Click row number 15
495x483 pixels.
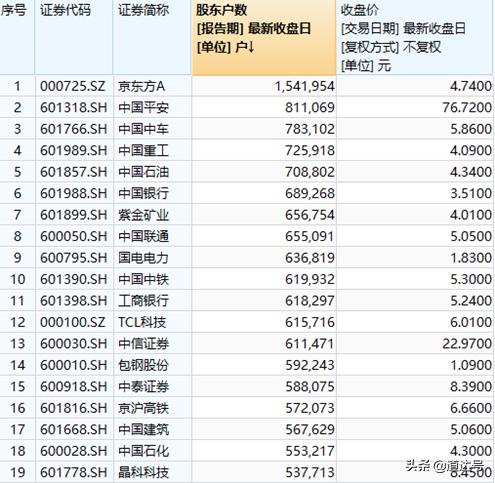18,386
